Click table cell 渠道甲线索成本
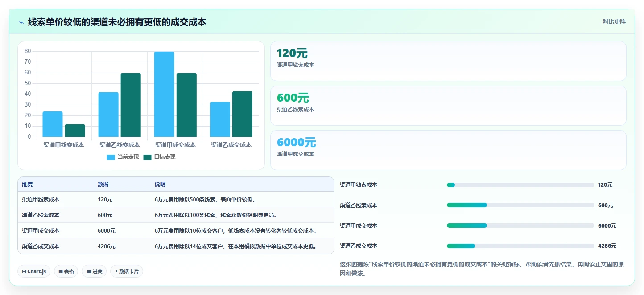 [x=41, y=200]
